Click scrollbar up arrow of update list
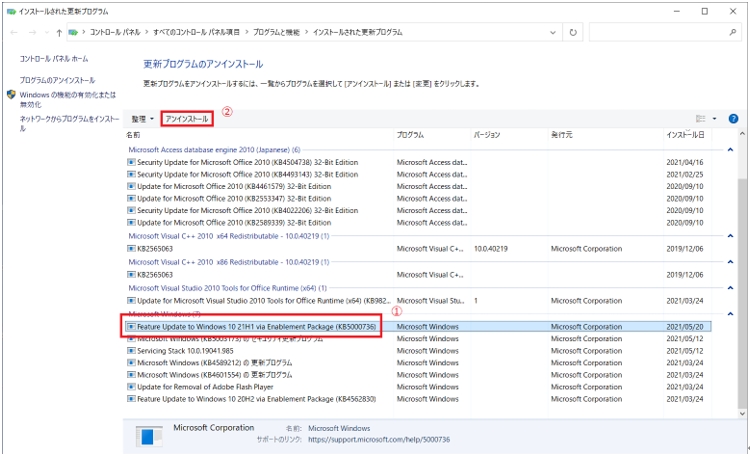This screenshot has width=750, height=456. point(742,134)
